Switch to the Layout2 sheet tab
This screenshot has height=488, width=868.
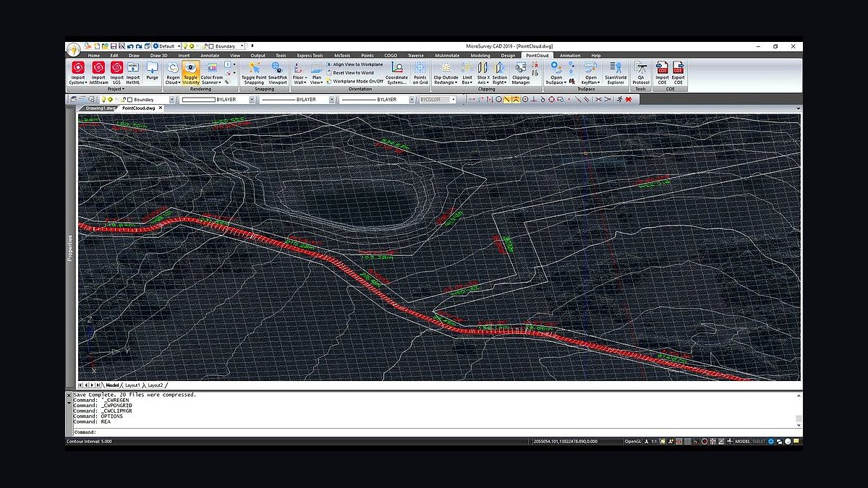(156, 385)
